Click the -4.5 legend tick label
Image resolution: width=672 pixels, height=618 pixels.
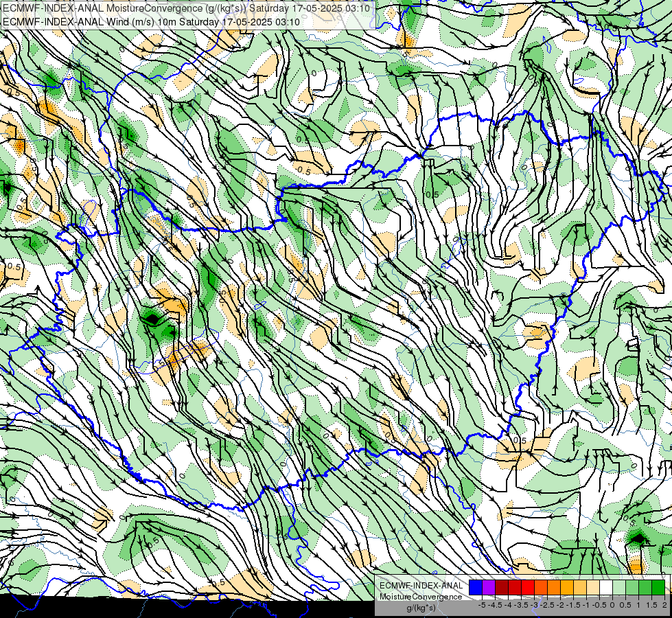pyautogui.click(x=495, y=605)
